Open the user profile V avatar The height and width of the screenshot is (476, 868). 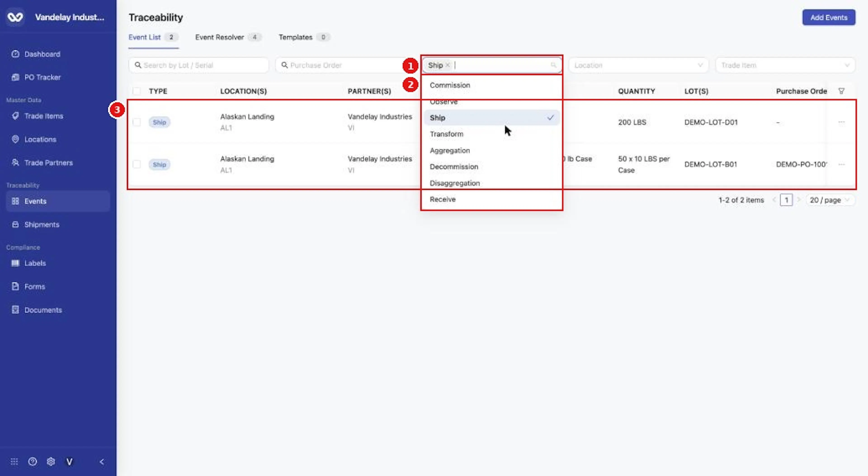click(x=69, y=462)
